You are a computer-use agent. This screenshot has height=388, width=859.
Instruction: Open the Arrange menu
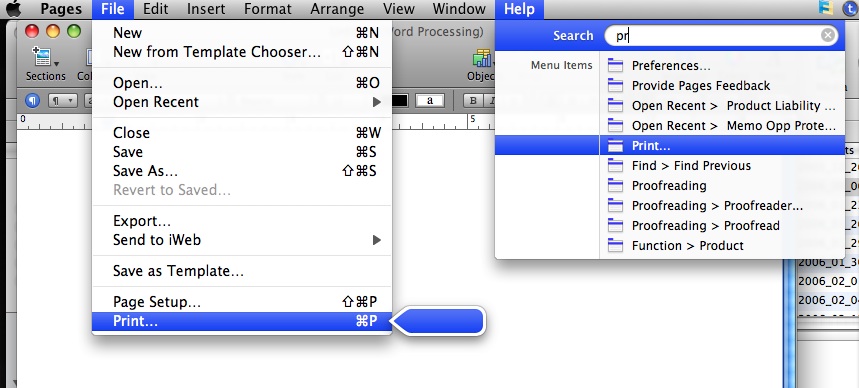point(337,9)
